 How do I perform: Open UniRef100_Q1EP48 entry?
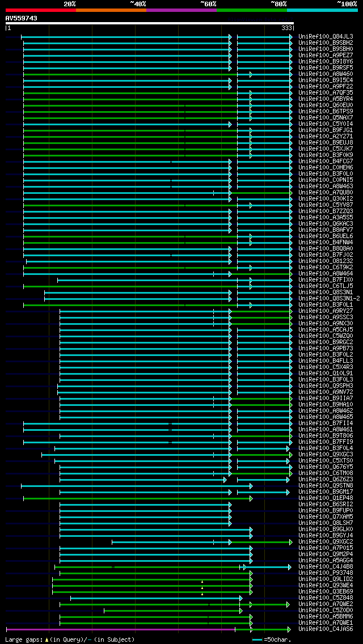coord(326,498)
